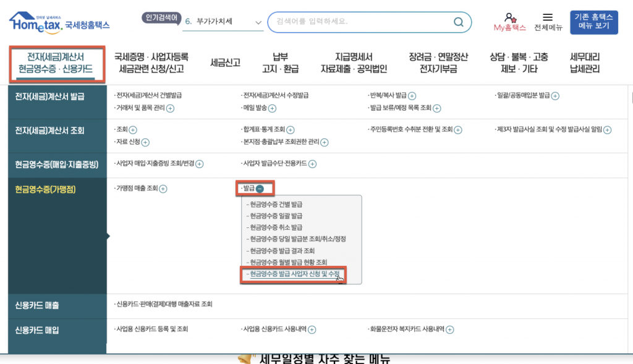The width and height of the screenshot is (633, 364).
Task: Open the 인기검색어 부가가치세 dropdown
Action: [x=223, y=22]
